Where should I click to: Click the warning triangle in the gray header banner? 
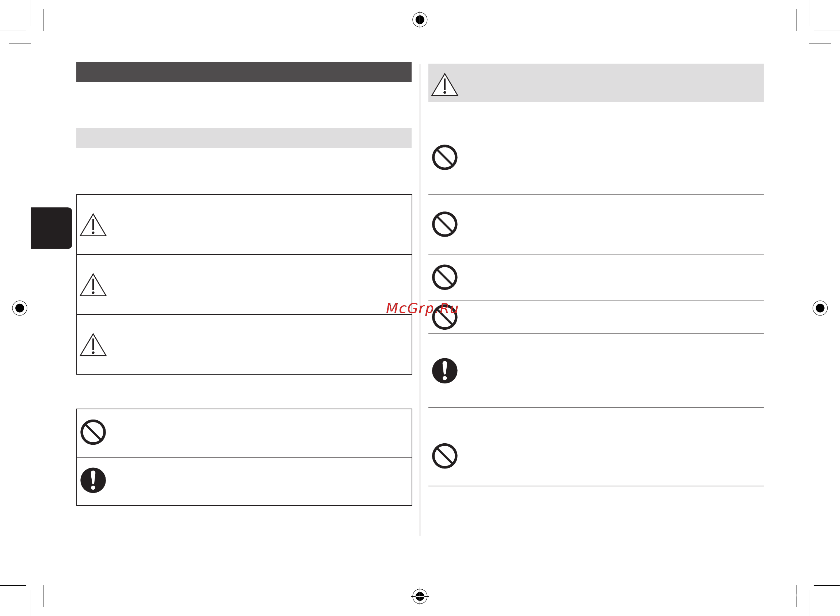pos(444,85)
